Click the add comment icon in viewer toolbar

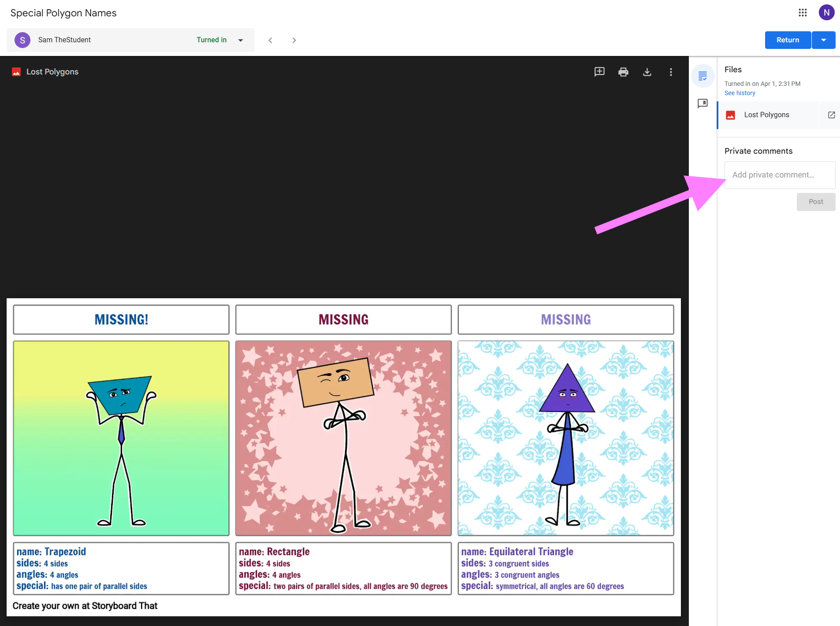tap(599, 72)
